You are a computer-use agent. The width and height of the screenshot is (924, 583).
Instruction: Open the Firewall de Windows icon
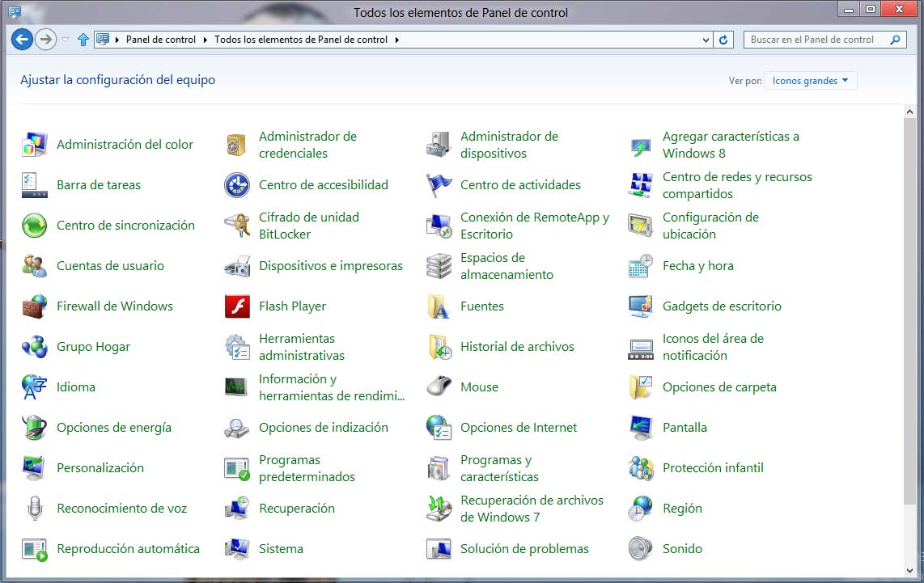tap(35, 306)
